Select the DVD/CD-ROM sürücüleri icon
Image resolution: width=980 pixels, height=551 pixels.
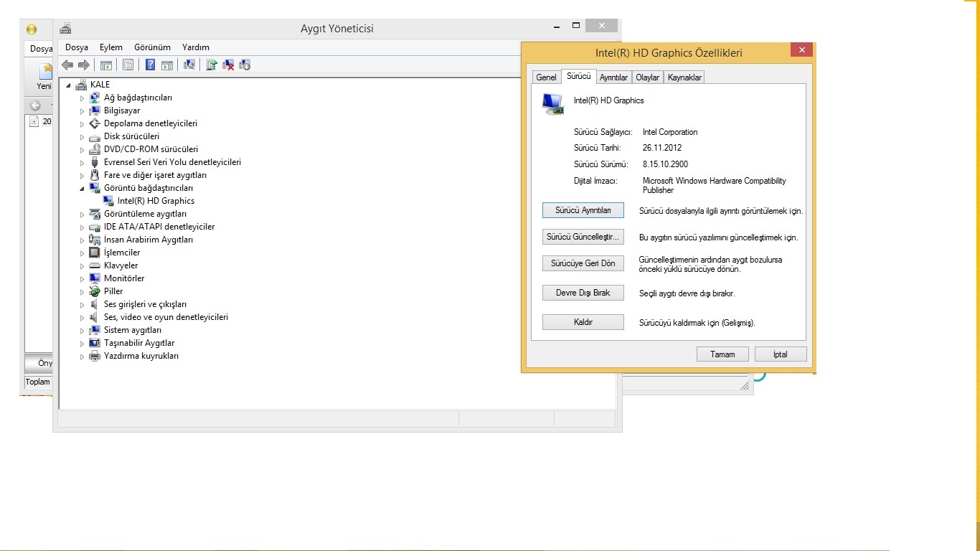[x=95, y=149]
